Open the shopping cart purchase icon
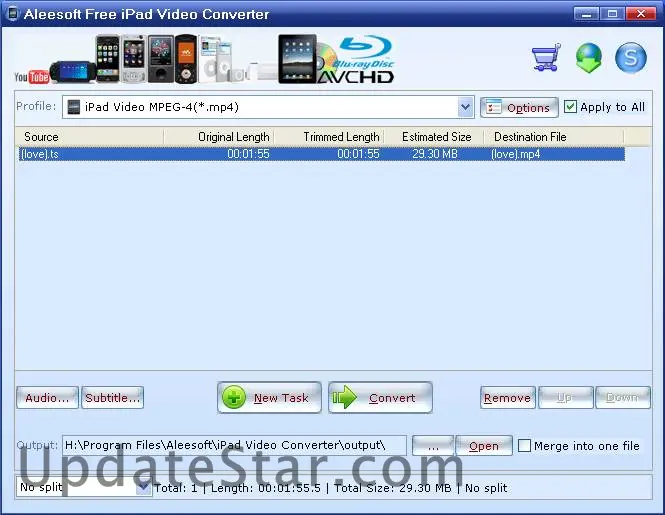The image size is (665, 515). pos(546,57)
